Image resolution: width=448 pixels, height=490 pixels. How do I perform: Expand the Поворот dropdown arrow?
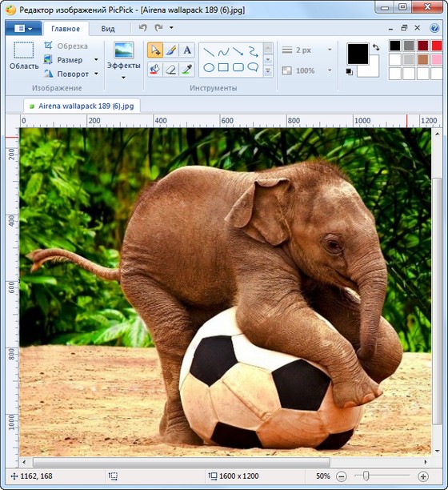[x=96, y=74]
